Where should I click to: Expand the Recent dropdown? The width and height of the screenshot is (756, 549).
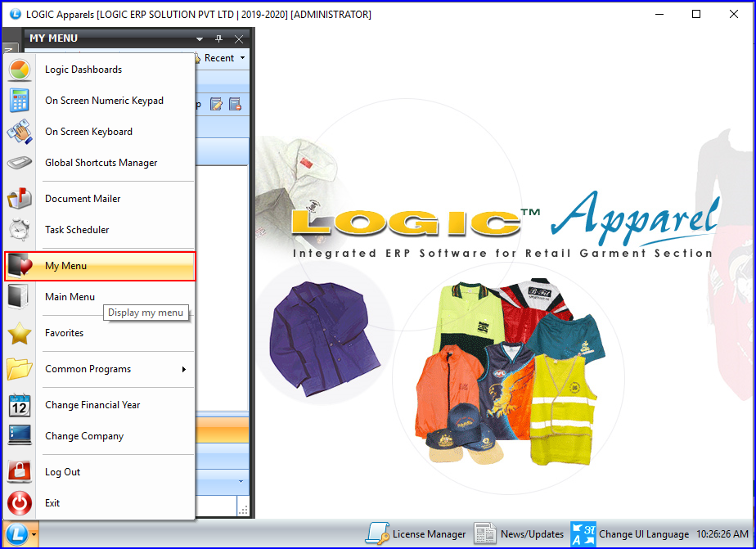242,58
